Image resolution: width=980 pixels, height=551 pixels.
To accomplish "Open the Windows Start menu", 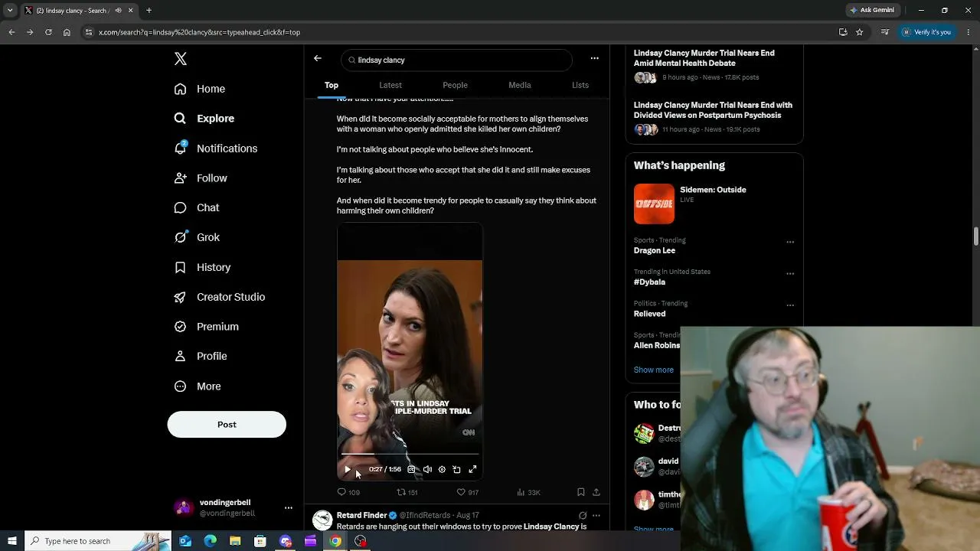I will click(x=11, y=541).
